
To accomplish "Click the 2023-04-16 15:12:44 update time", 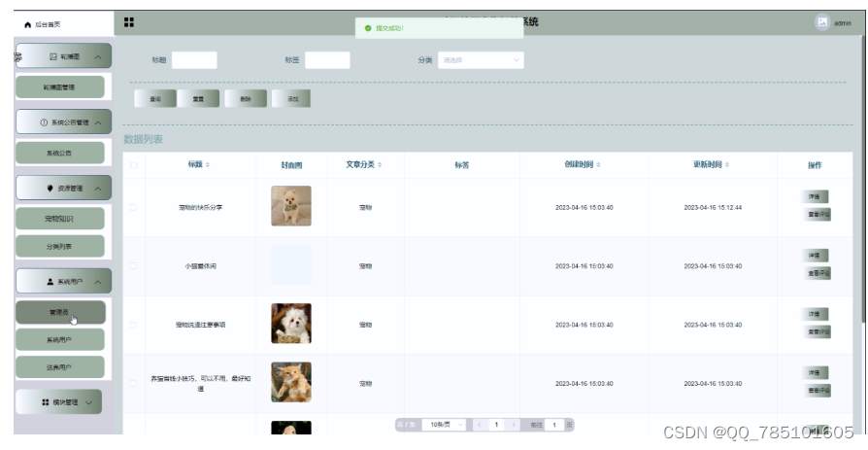I will 713,207.
